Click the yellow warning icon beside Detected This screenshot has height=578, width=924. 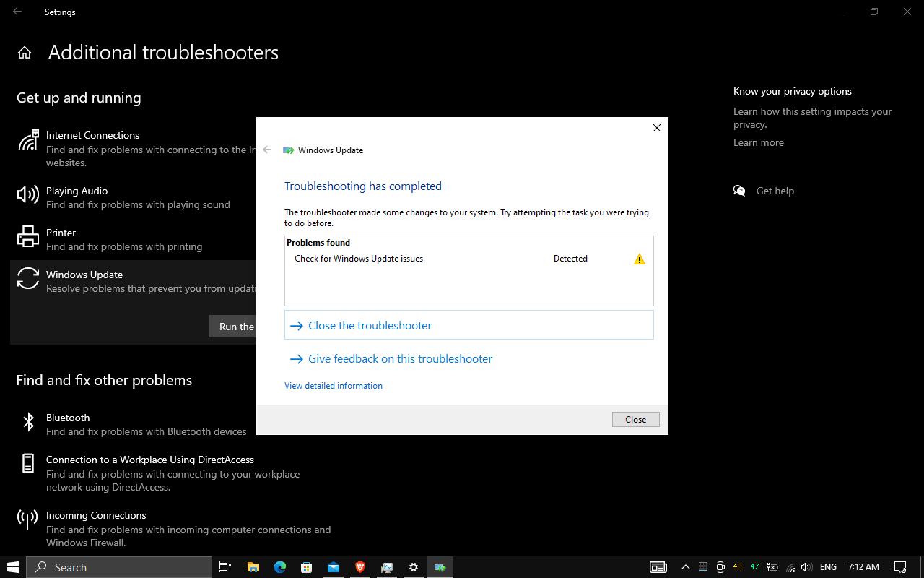(x=640, y=259)
